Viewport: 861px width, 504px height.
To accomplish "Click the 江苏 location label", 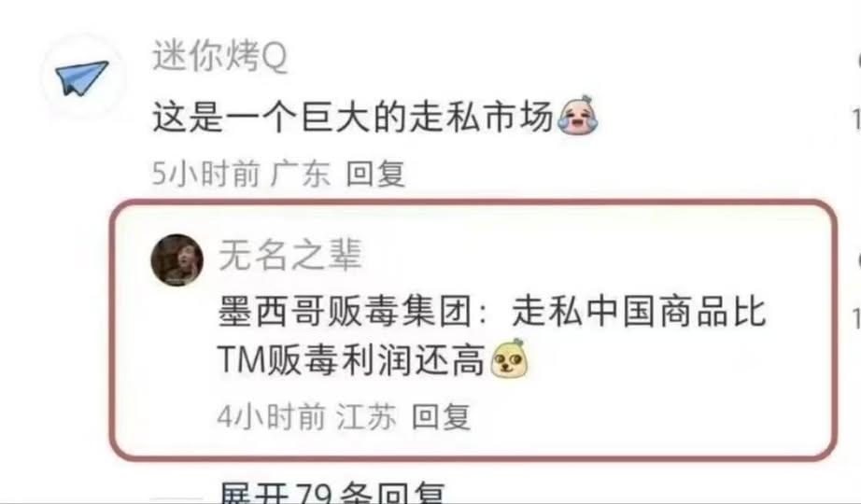I will 366,416.
